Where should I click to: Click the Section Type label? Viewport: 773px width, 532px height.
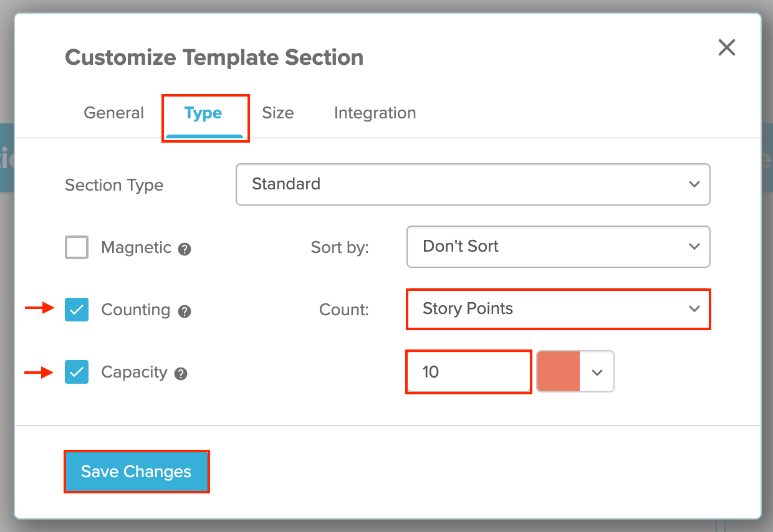[114, 185]
